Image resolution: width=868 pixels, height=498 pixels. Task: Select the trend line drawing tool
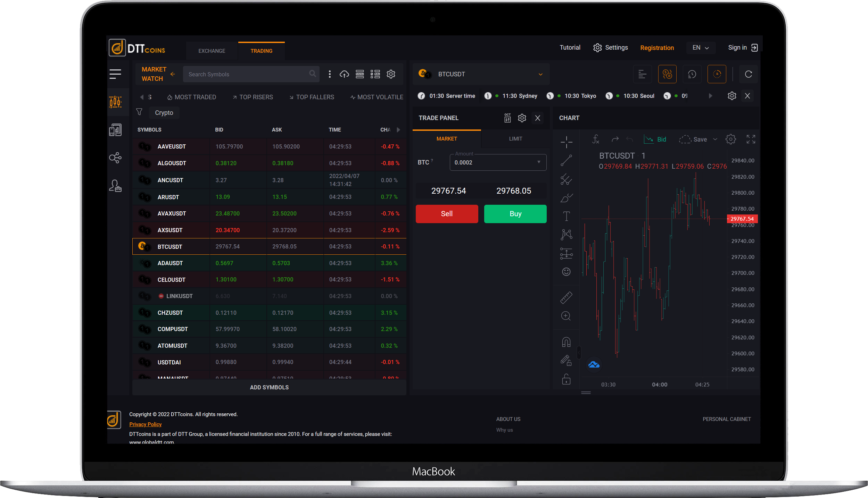tap(567, 160)
